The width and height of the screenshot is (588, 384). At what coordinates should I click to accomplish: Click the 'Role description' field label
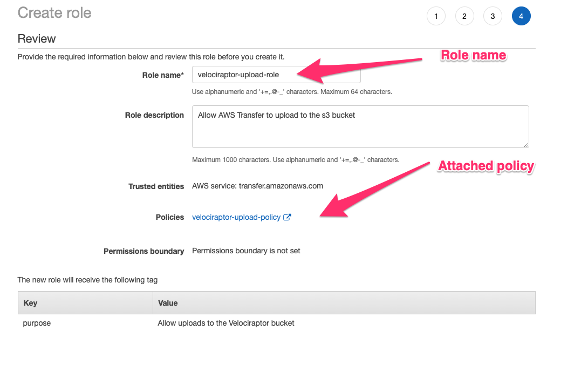coord(154,115)
